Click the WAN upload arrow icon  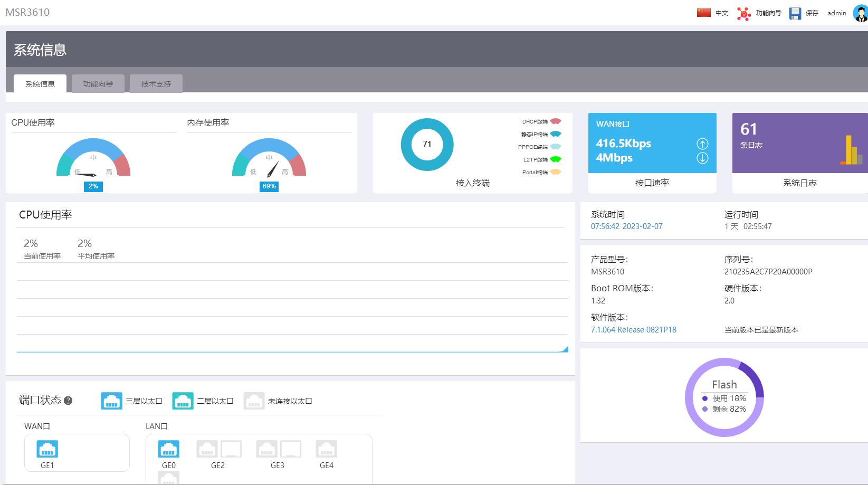coord(702,144)
